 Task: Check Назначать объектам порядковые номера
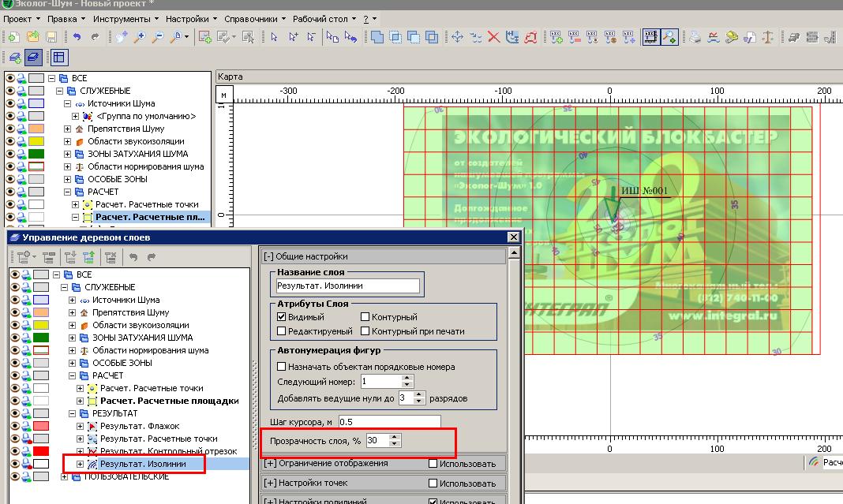pyautogui.click(x=282, y=367)
